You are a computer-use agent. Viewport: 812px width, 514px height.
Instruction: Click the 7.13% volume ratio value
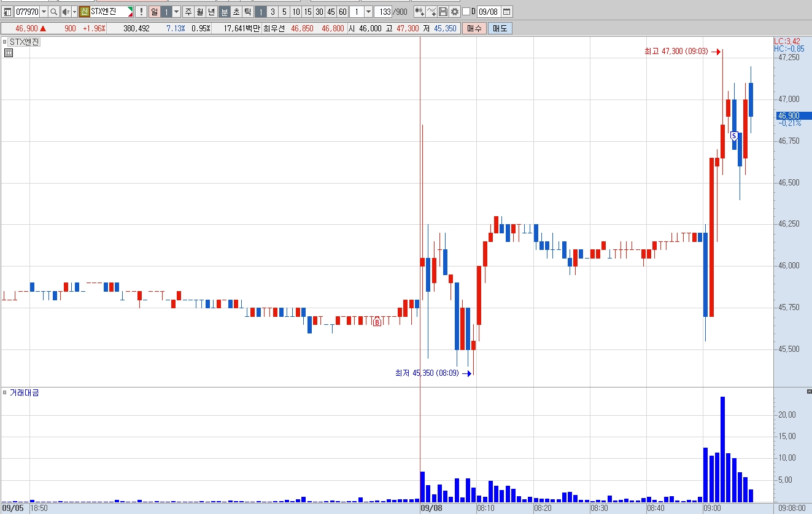(176, 28)
